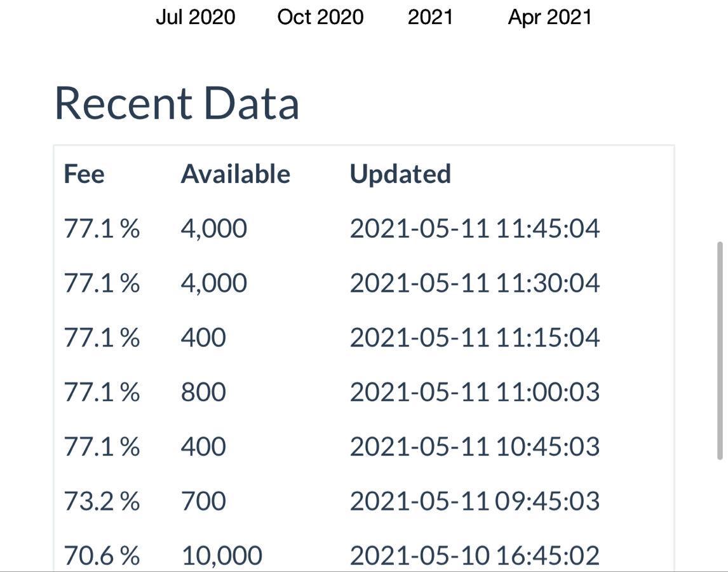This screenshot has height=572, width=728.
Task: Click the vertical scrollbar thumb
Action: [720, 350]
